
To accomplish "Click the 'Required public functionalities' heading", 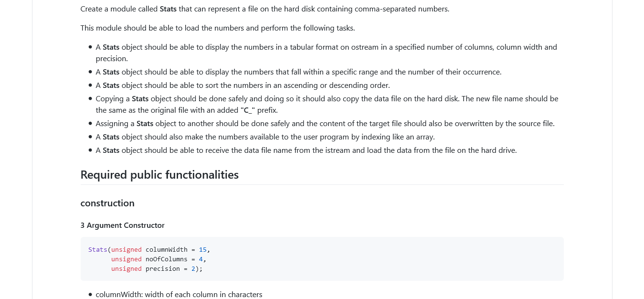I will pyautogui.click(x=159, y=175).
